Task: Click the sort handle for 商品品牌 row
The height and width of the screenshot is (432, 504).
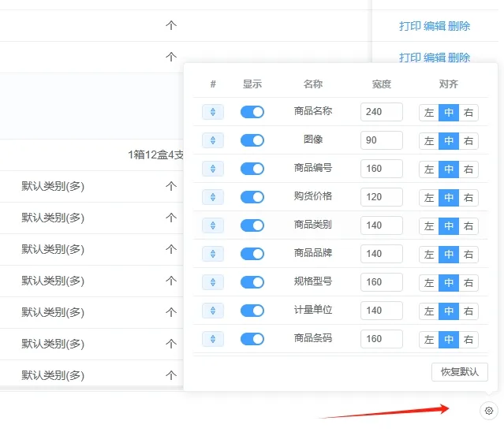Action: [x=213, y=254]
